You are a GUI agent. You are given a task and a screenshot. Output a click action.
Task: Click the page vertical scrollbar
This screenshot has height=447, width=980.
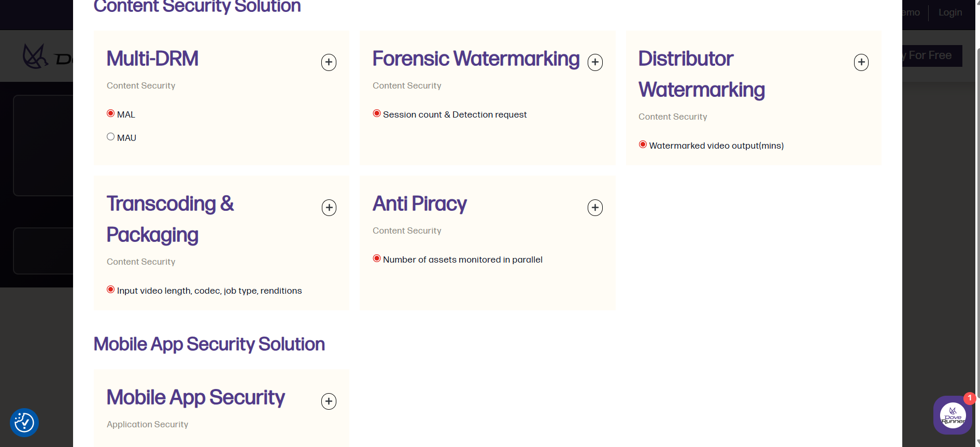pos(977,207)
